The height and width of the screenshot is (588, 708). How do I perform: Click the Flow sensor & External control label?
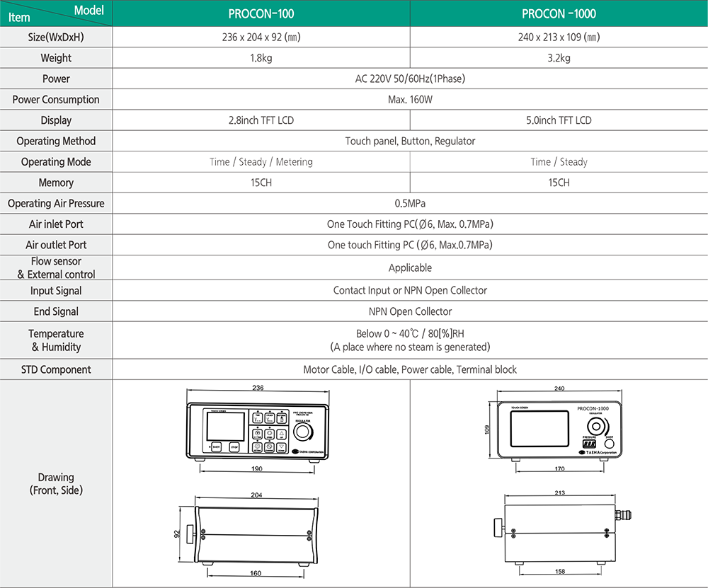tap(56, 267)
